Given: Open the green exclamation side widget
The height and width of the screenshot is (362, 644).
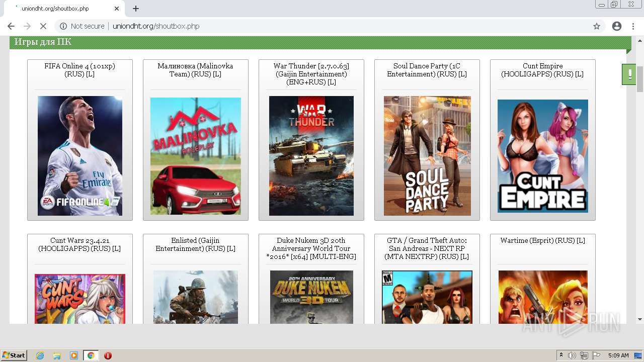Looking at the screenshot, I should [x=629, y=74].
